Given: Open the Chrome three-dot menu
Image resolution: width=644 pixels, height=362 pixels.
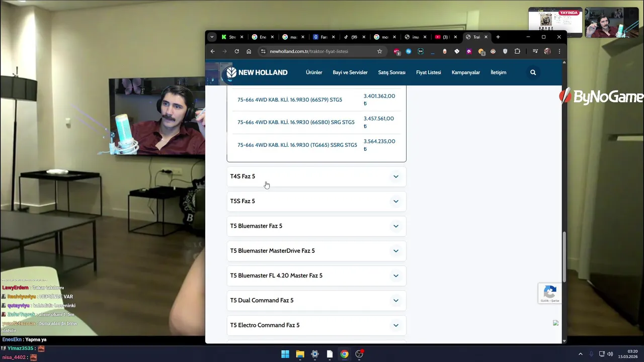Looking at the screenshot, I should [559, 51].
